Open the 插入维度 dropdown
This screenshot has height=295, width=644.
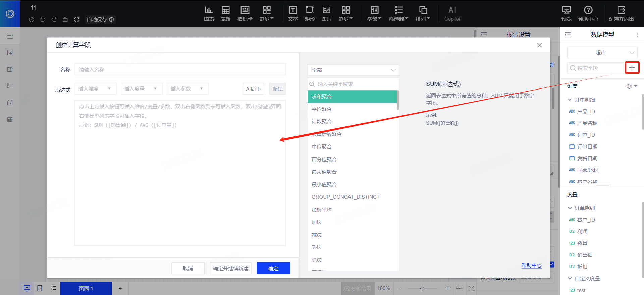click(95, 89)
